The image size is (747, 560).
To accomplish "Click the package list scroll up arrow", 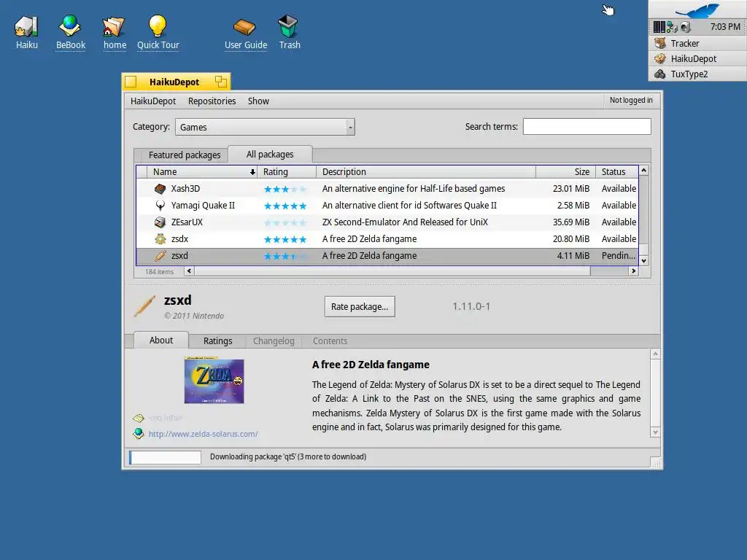I will pos(643,171).
